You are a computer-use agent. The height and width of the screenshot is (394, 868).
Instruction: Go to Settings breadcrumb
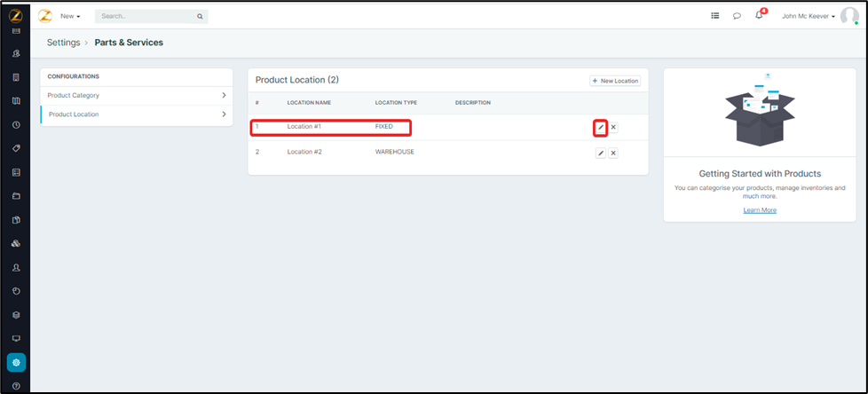pos(63,43)
